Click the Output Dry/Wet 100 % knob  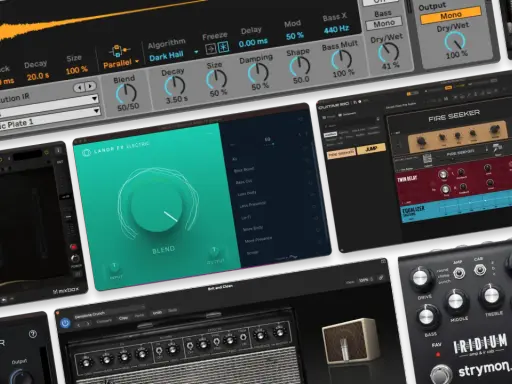point(455,42)
